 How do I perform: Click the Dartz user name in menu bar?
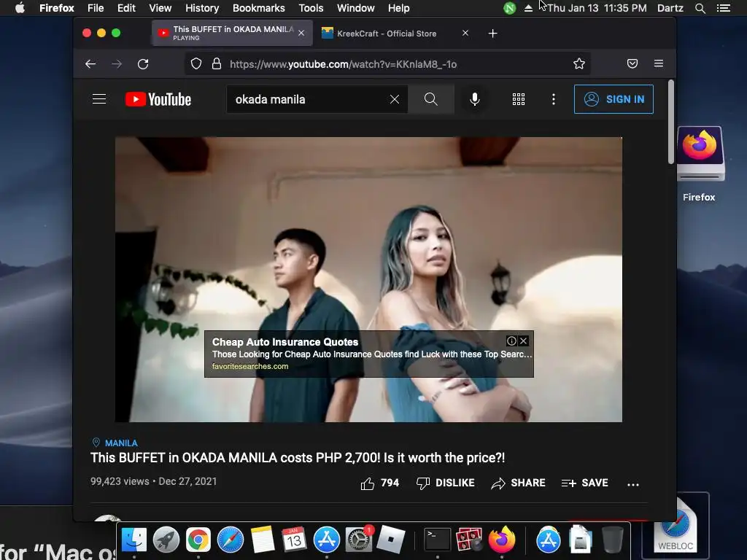click(x=670, y=8)
